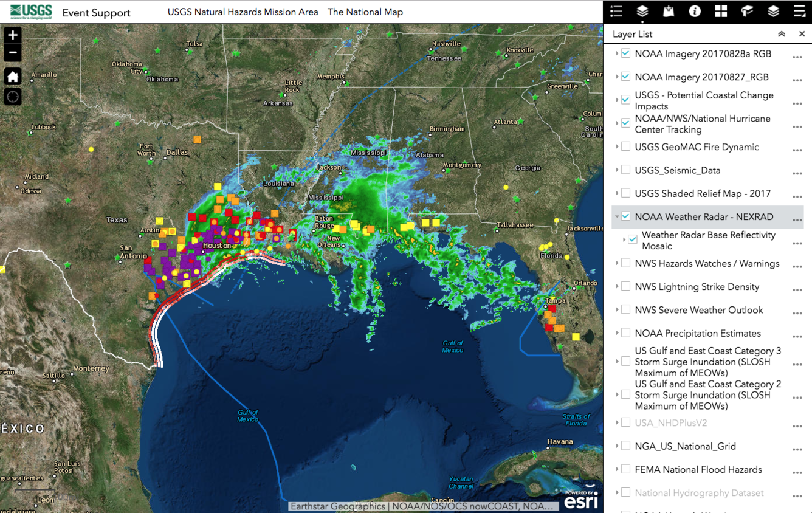Expand NWS Severe Weather Outlook layer
This screenshot has height=513, width=812.
click(x=617, y=309)
